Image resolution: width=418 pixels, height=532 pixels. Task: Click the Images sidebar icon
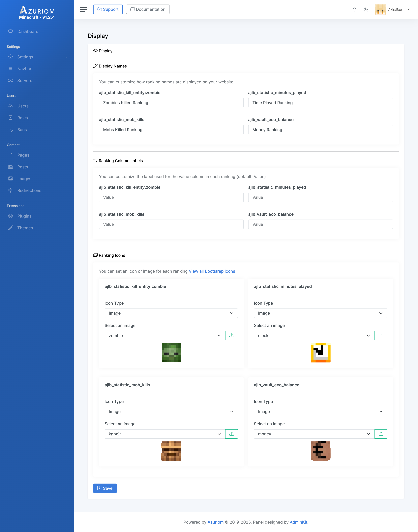(11, 179)
